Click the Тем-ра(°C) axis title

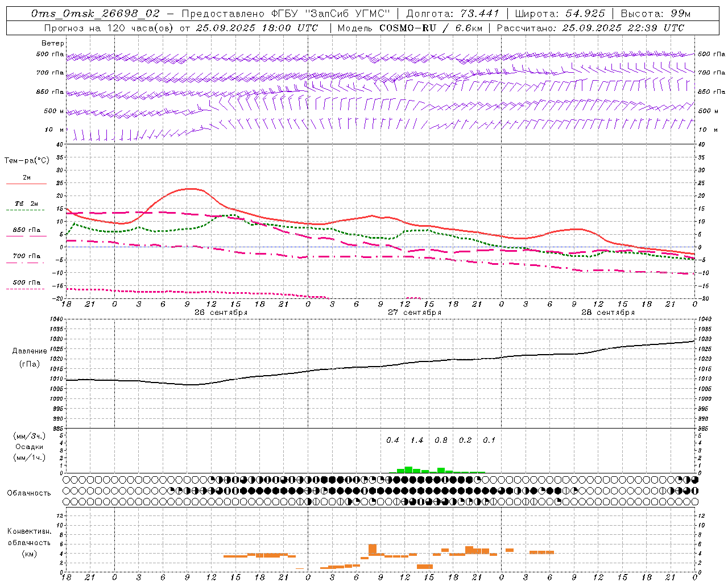[27, 161]
